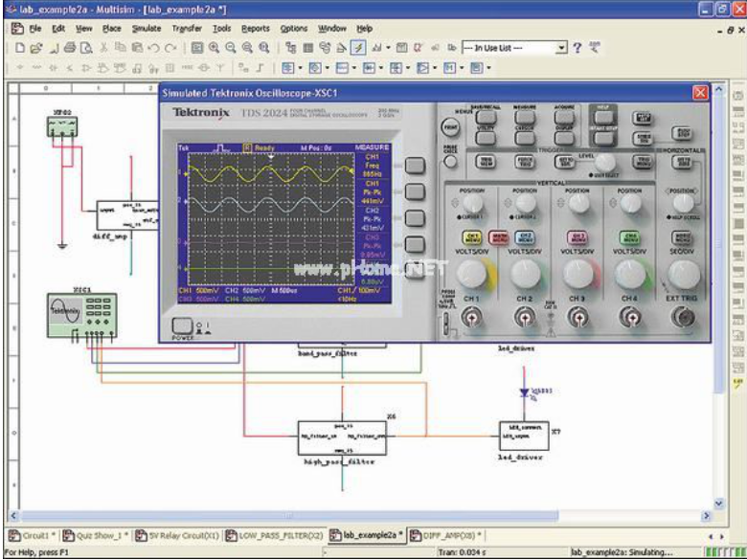Image resolution: width=747 pixels, height=560 pixels.
Task: Toggle the MATH MENU button
Action: [x=499, y=235]
